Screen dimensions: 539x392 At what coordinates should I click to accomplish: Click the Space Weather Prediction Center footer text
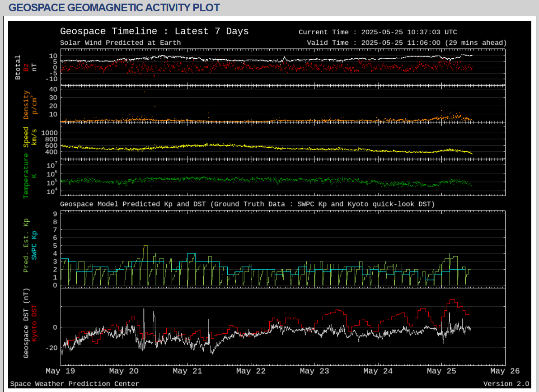click(x=75, y=384)
